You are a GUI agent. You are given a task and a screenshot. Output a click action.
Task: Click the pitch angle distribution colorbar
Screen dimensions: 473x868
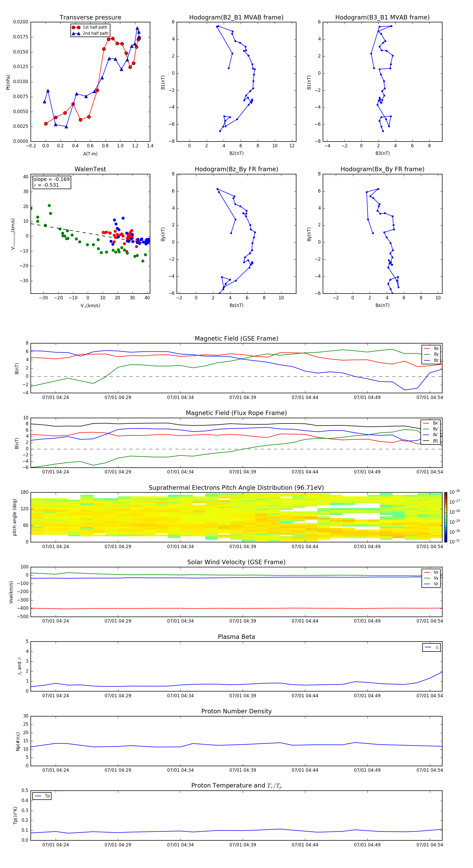(446, 517)
